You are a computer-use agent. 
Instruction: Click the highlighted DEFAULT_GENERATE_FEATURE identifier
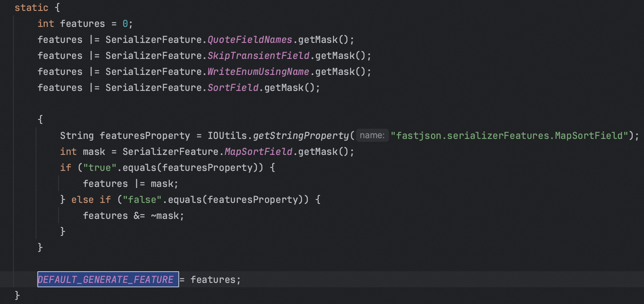[108, 279]
